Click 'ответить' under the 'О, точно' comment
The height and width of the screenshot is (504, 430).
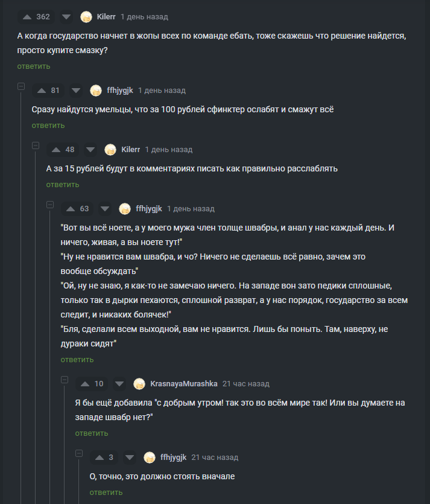pos(106,493)
